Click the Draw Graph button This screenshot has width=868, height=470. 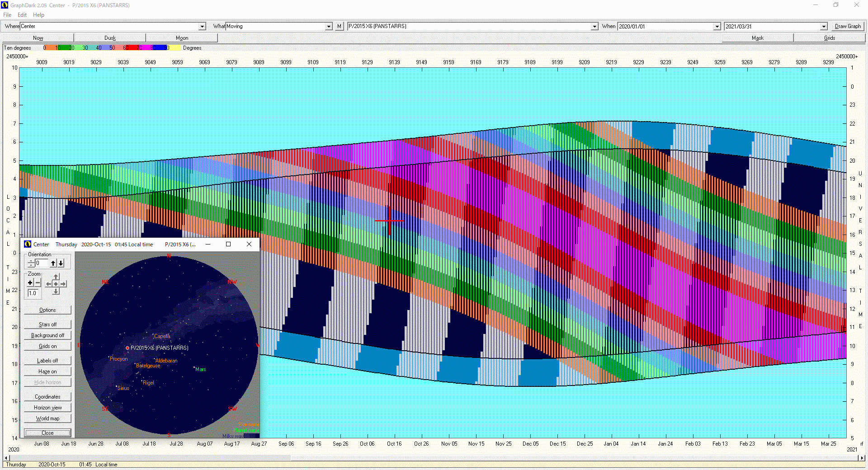(848, 26)
